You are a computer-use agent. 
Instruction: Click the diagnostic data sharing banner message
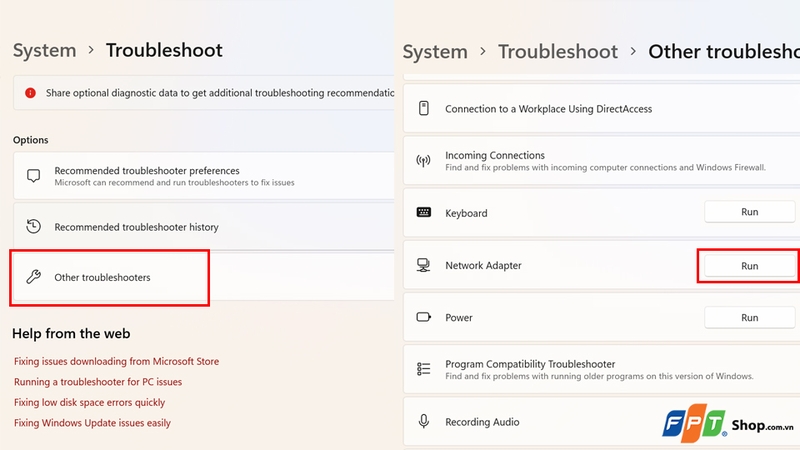point(220,93)
